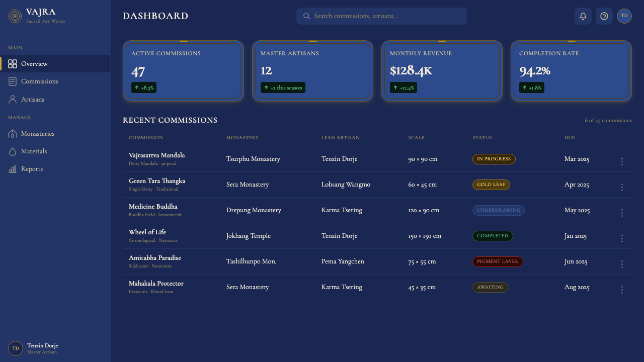Click the +1.8% trend badge
The height and width of the screenshot is (362, 644).
(x=532, y=87)
